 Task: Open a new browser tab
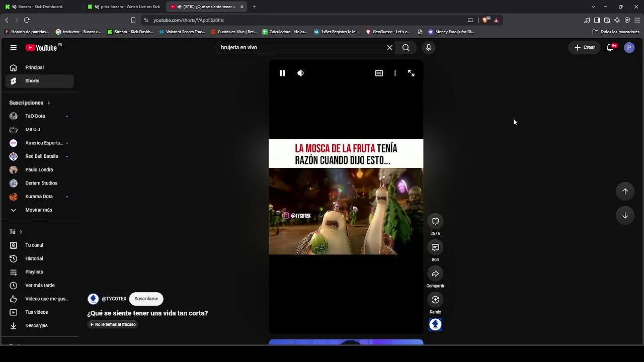click(254, 7)
